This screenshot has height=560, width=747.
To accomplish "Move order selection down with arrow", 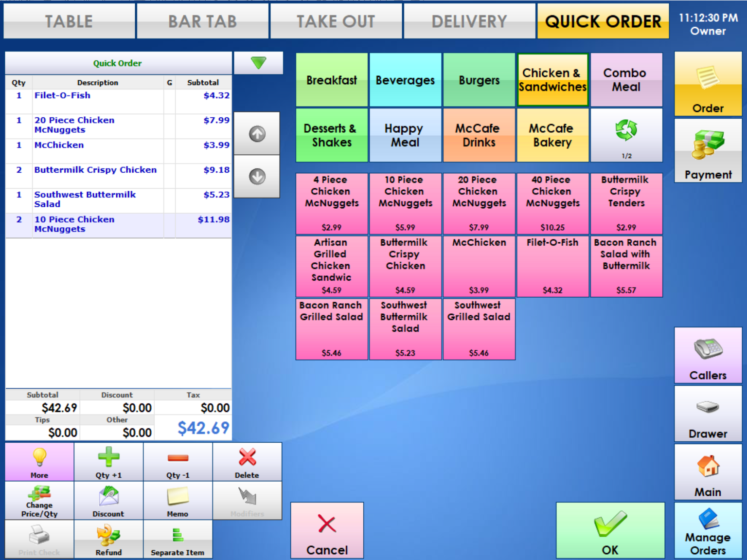I will coord(257,177).
